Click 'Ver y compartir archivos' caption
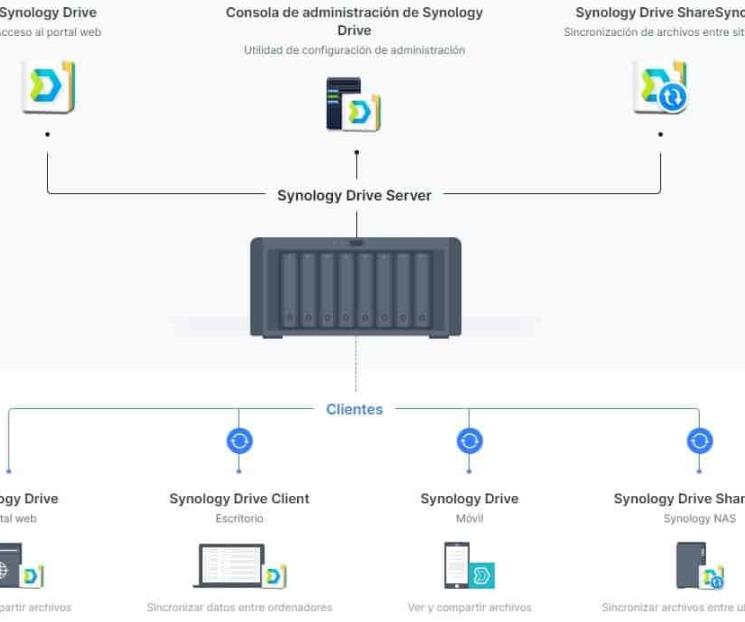 (x=469, y=607)
